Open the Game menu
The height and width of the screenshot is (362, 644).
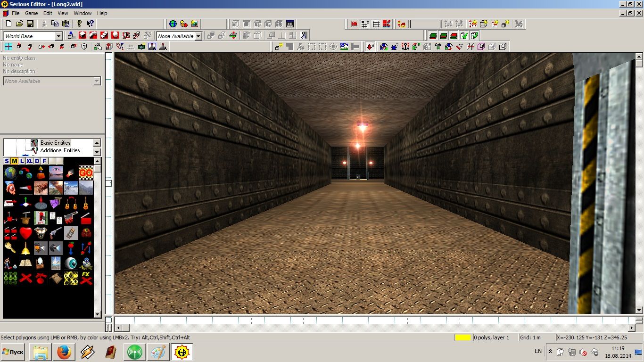click(31, 13)
